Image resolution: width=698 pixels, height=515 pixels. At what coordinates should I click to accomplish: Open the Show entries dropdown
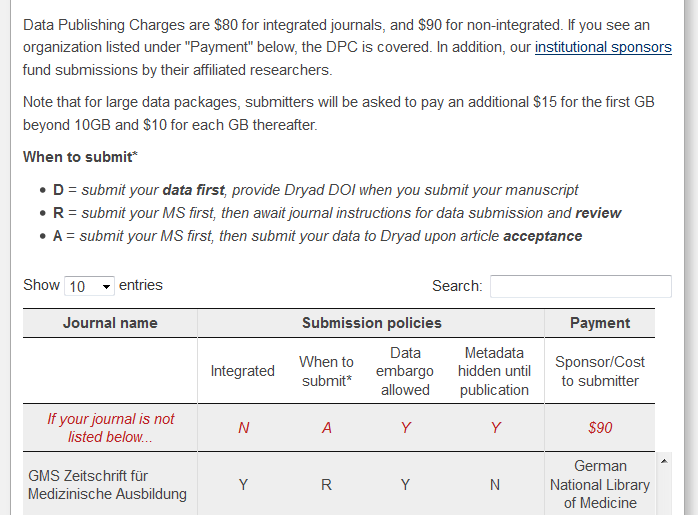click(89, 287)
